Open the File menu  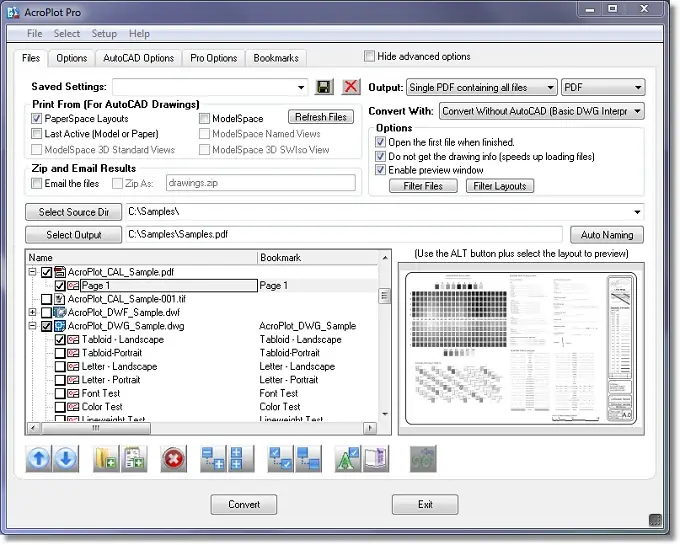click(x=34, y=33)
